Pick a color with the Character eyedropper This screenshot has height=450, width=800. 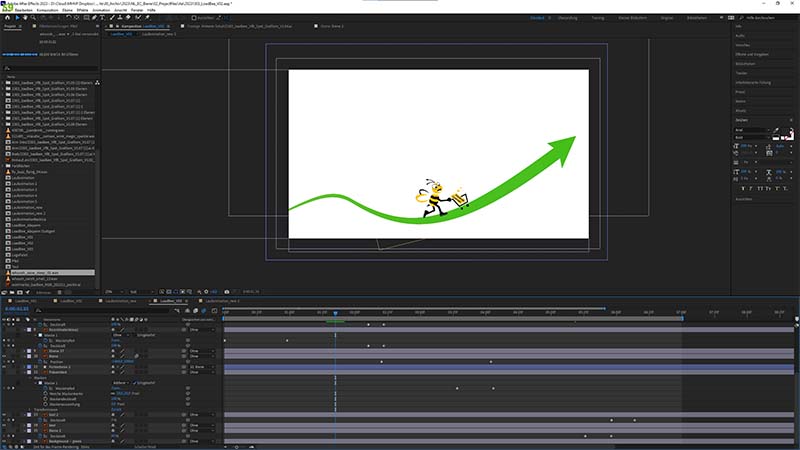776,131
